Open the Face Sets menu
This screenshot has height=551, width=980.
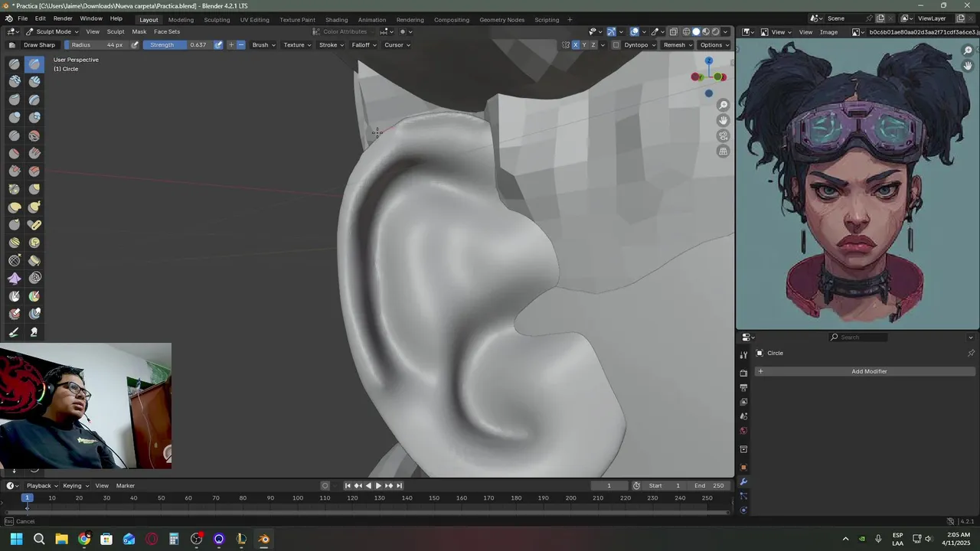click(x=167, y=31)
